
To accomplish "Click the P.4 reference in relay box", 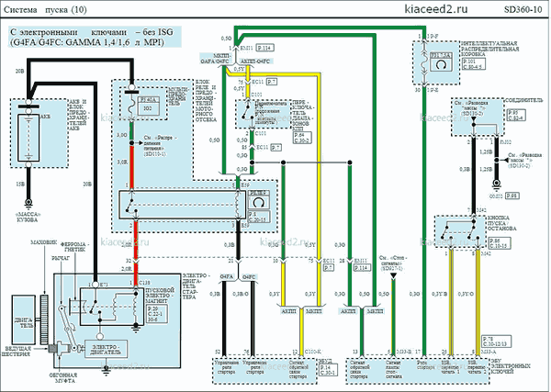I will coord(259,217).
